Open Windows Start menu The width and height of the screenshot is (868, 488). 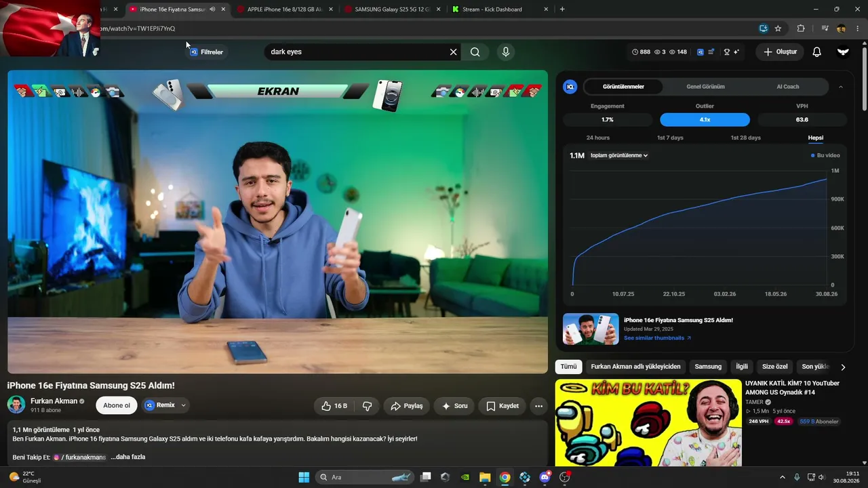click(304, 477)
